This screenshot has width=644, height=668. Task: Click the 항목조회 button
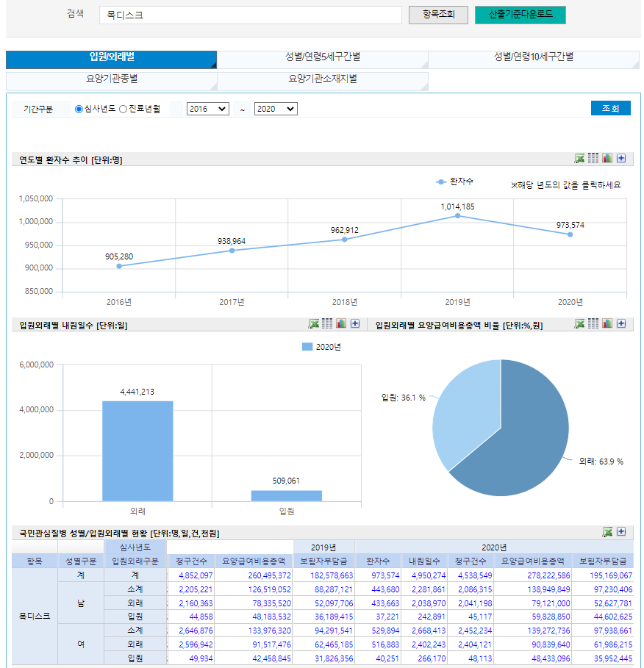(x=439, y=15)
